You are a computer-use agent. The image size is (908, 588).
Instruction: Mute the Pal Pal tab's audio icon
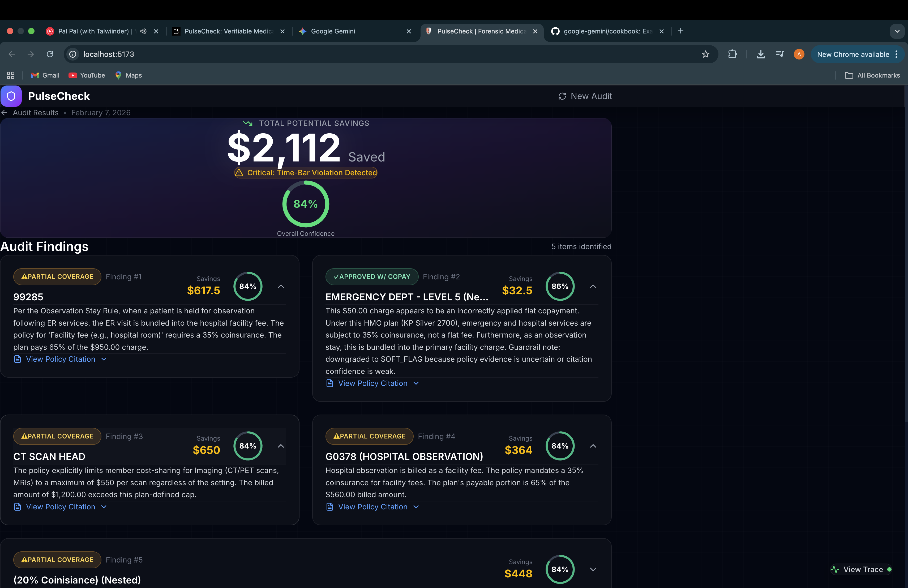(143, 31)
